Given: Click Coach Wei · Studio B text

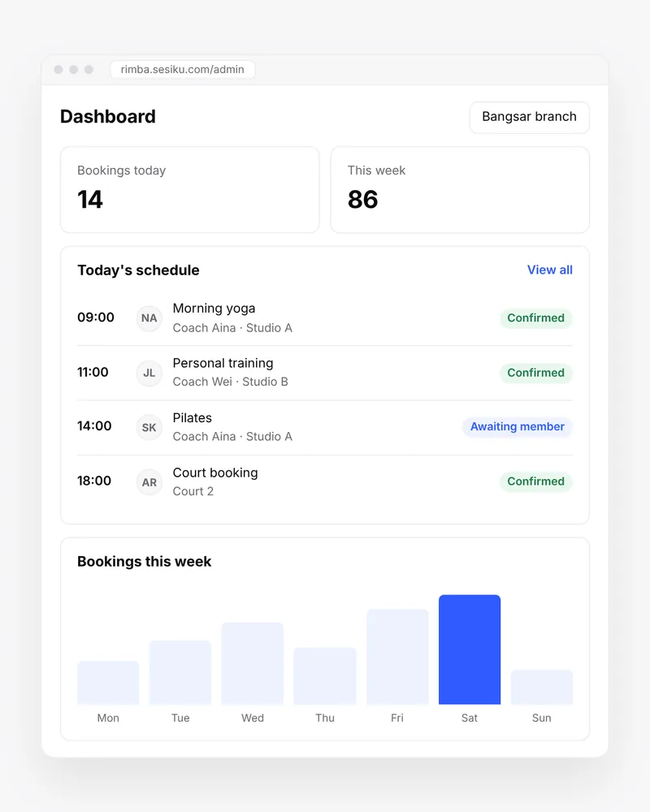Looking at the screenshot, I should tap(230, 382).
